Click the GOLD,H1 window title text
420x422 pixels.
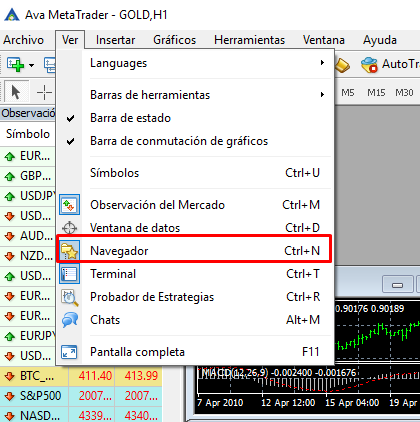click(143, 15)
